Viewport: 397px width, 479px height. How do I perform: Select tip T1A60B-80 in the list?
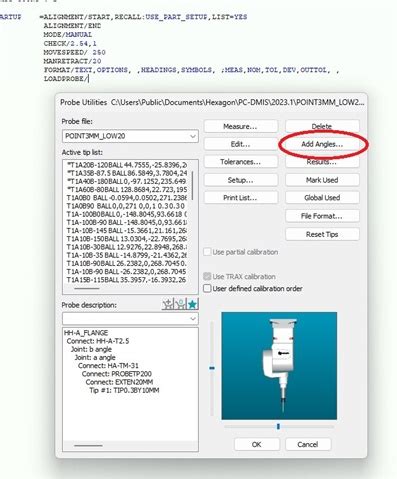click(127, 189)
